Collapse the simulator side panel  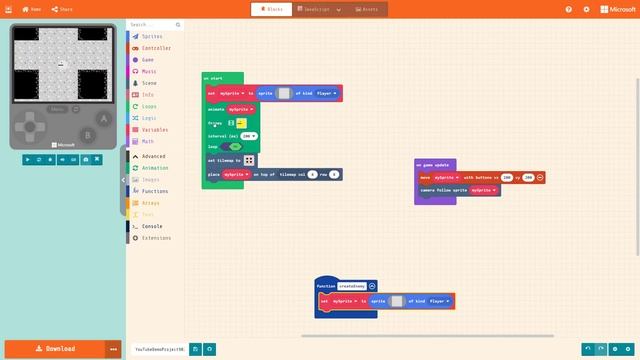[x=123, y=180]
